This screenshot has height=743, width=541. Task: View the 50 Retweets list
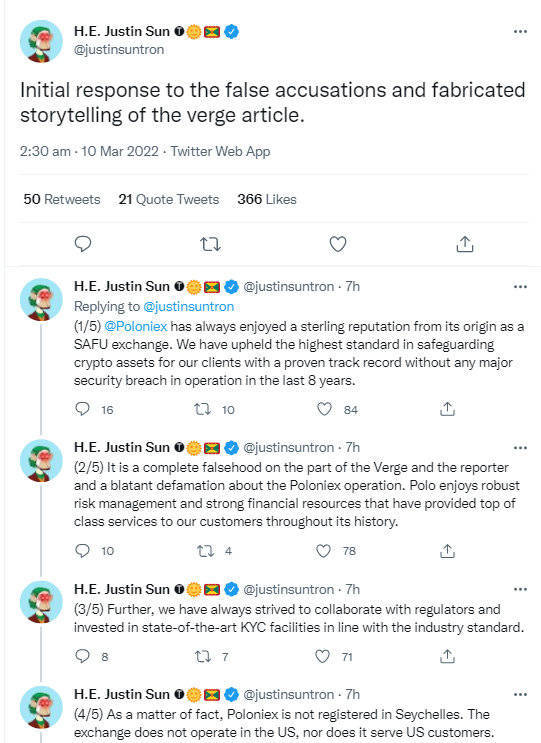[62, 199]
